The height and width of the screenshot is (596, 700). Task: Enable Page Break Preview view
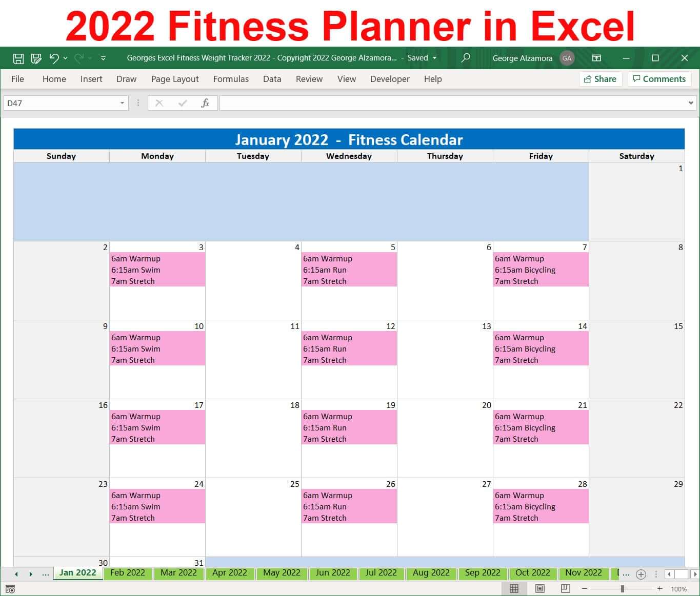click(566, 588)
